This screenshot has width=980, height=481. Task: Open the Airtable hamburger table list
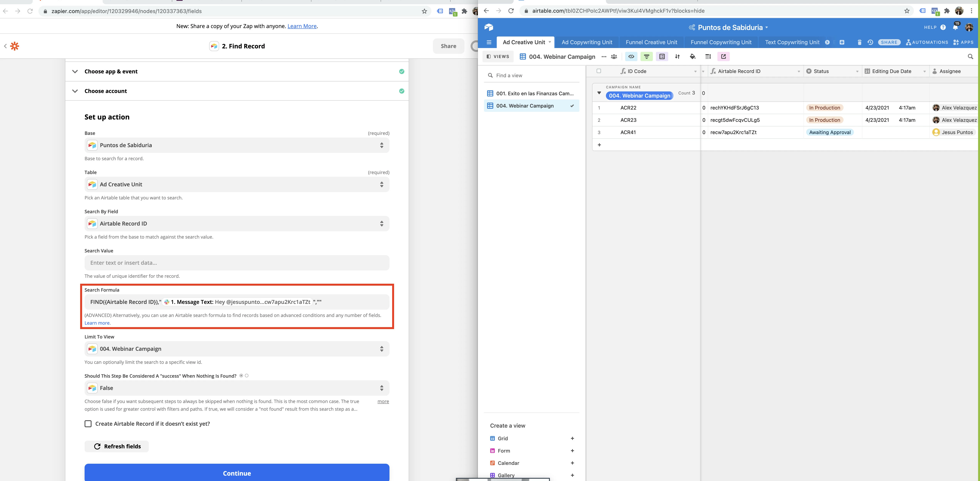click(489, 42)
